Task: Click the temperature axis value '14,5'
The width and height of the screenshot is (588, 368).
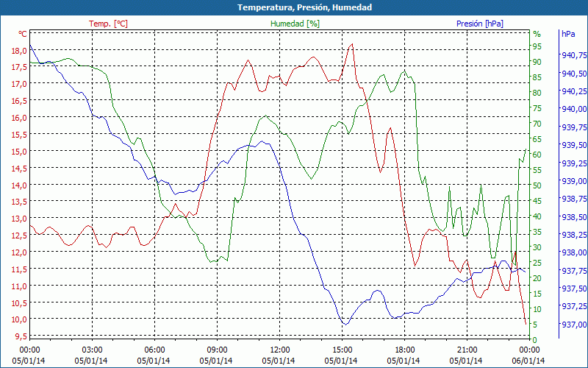Action: click(x=20, y=169)
